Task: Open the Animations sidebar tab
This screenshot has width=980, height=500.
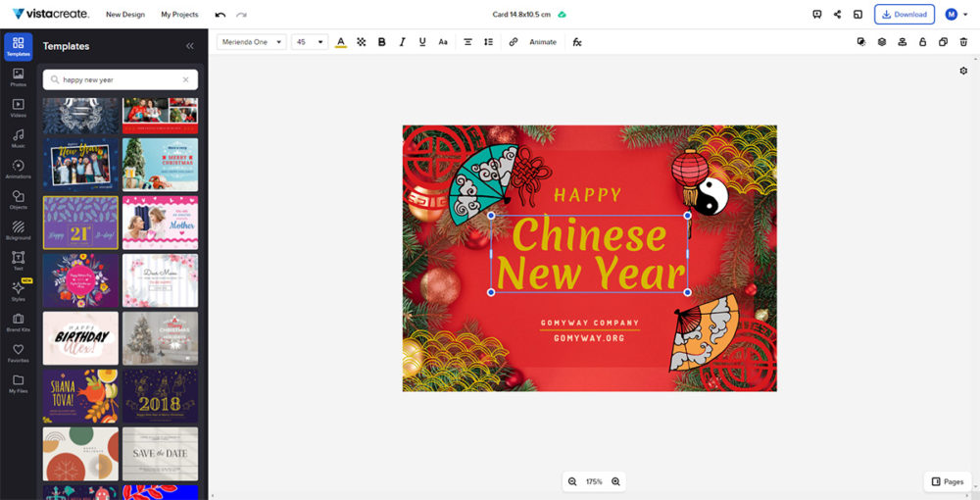Action: [18, 169]
